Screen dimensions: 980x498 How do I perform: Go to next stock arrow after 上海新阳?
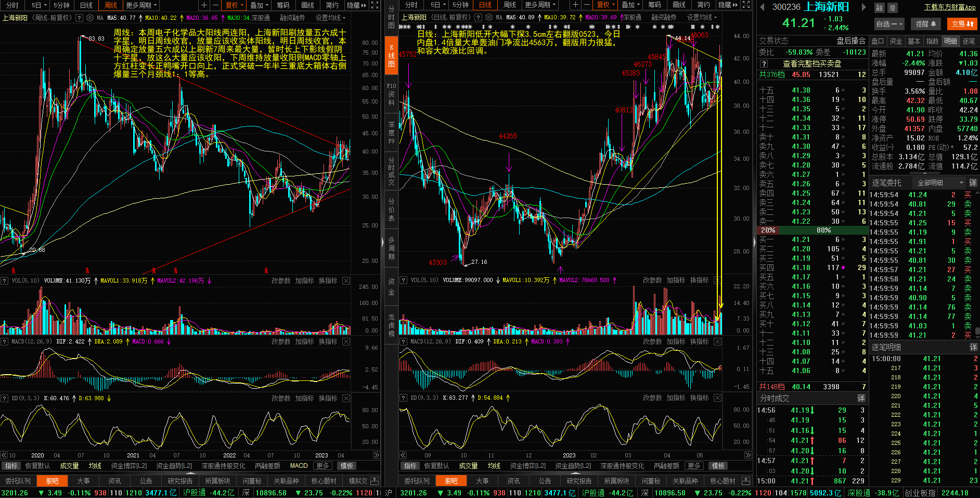[863, 7]
